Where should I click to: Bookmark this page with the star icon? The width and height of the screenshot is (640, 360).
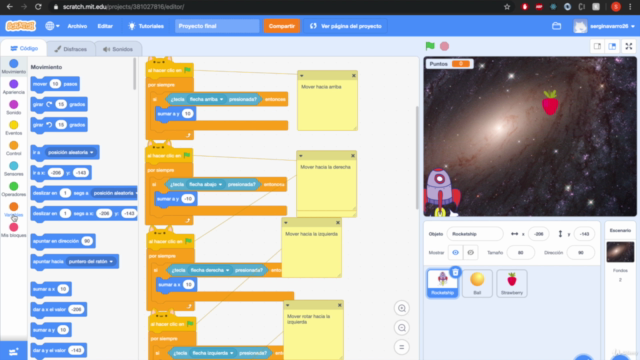pos(507,7)
